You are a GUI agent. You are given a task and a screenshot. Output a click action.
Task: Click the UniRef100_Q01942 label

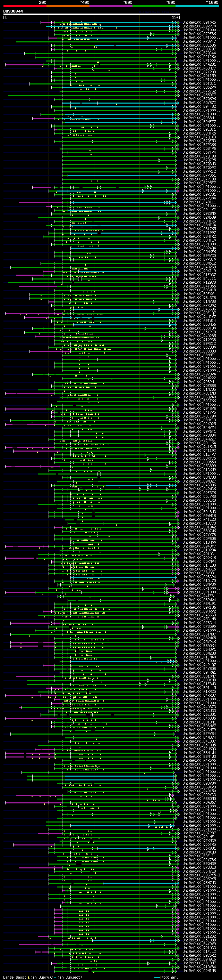point(199,527)
